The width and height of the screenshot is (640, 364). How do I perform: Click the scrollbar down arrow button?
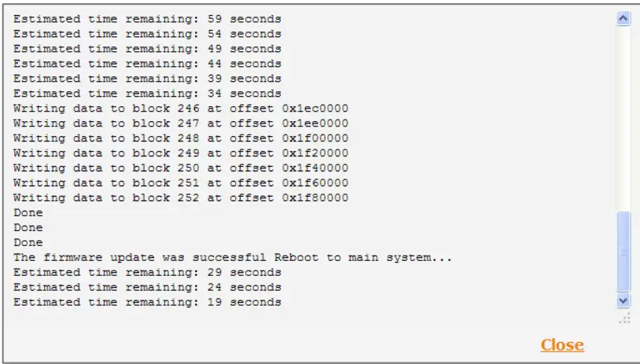pyautogui.click(x=623, y=300)
